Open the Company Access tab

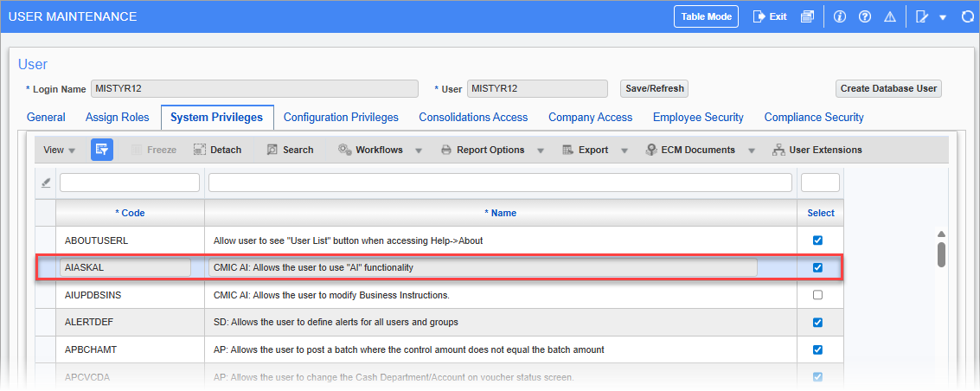pyautogui.click(x=590, y=118)
